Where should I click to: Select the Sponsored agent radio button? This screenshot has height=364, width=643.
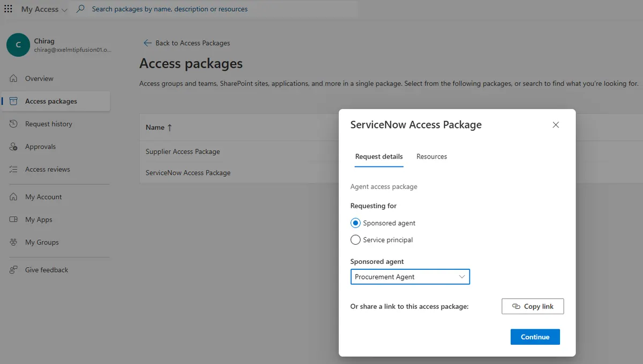355,223
